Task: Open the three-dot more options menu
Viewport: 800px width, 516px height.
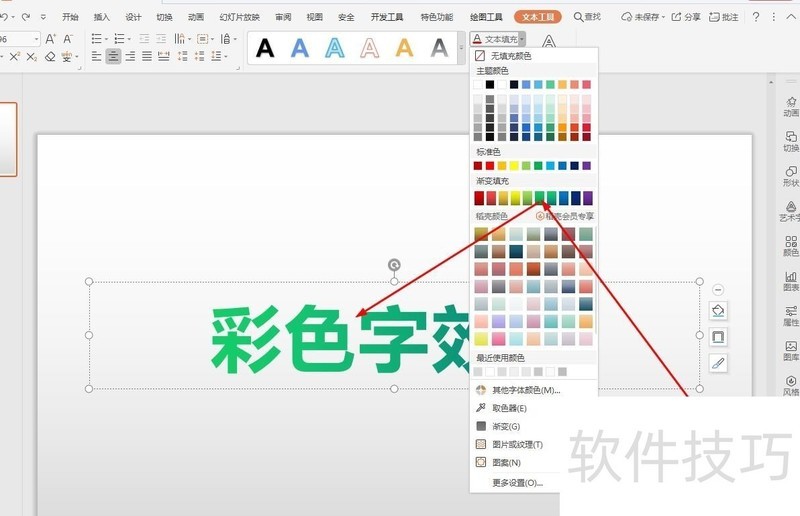Action: pos(774,17)
